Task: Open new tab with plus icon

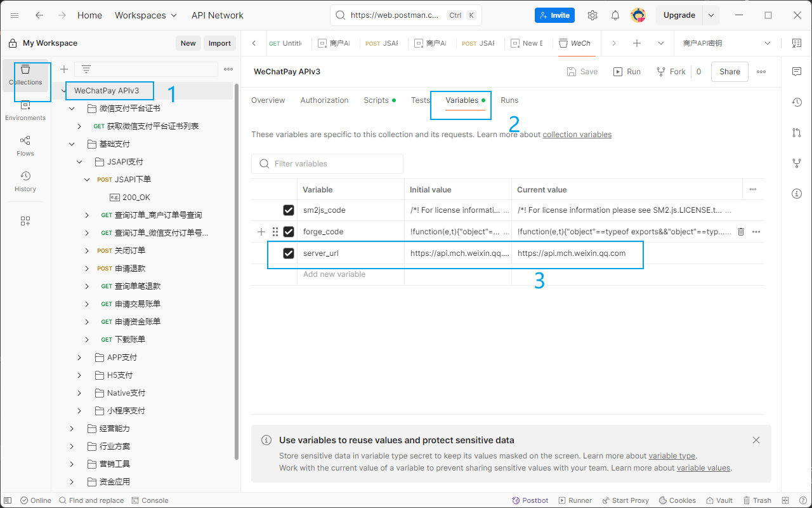Action: click(637, 43)
